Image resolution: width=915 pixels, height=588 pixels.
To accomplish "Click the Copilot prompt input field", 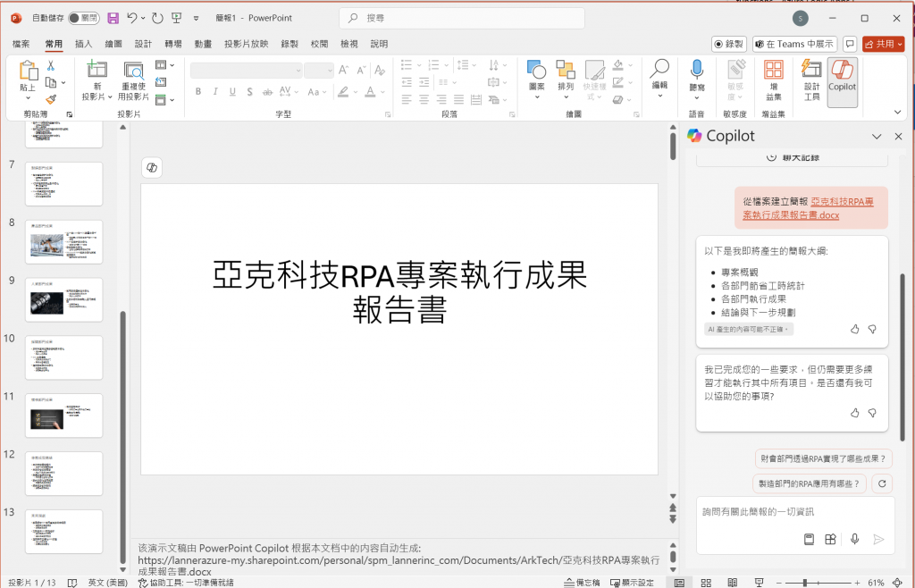I will [x=794, y=512].
